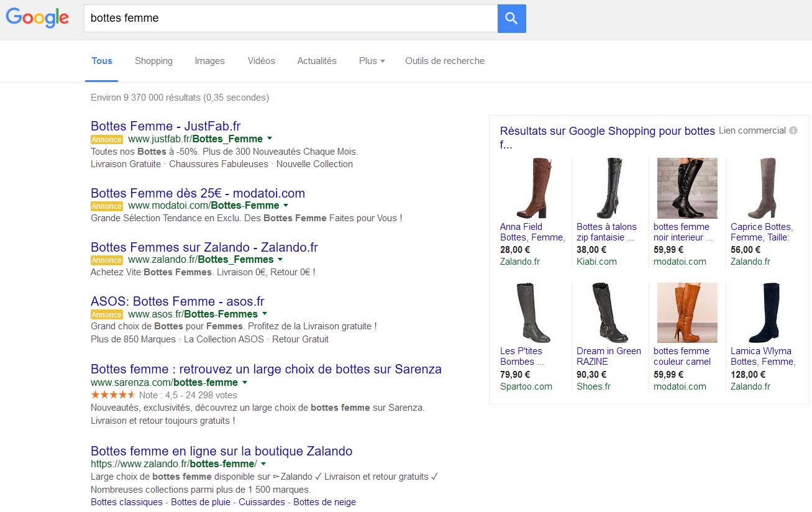Click the 128,00 € price
This screenshot has width=812, height=512.
[748, 374]
